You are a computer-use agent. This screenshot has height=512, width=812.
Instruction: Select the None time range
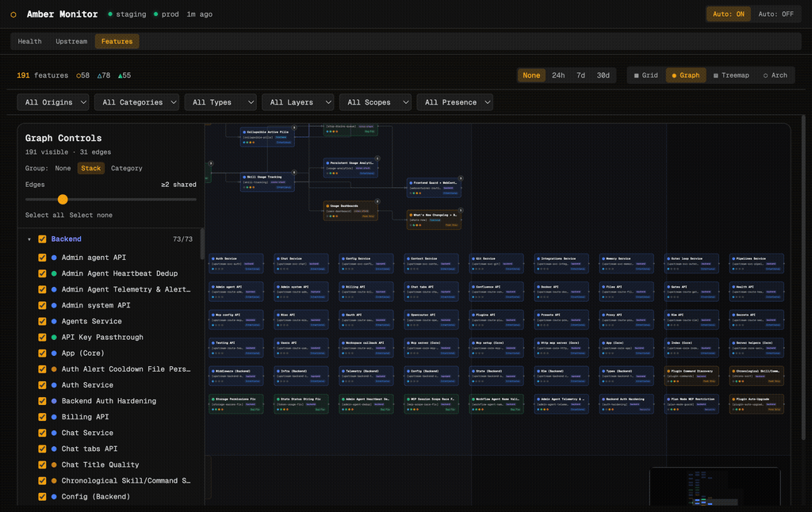pyautogui.click(x=531, y=75)
